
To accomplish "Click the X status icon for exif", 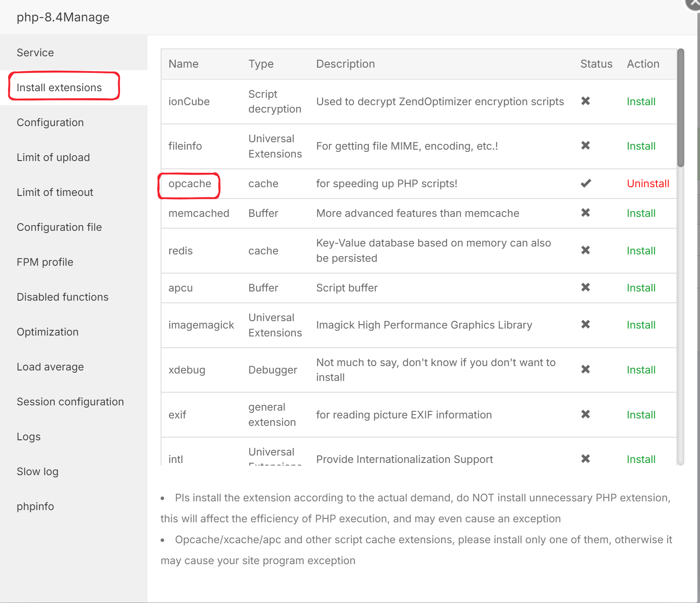I will click(585, 415).
